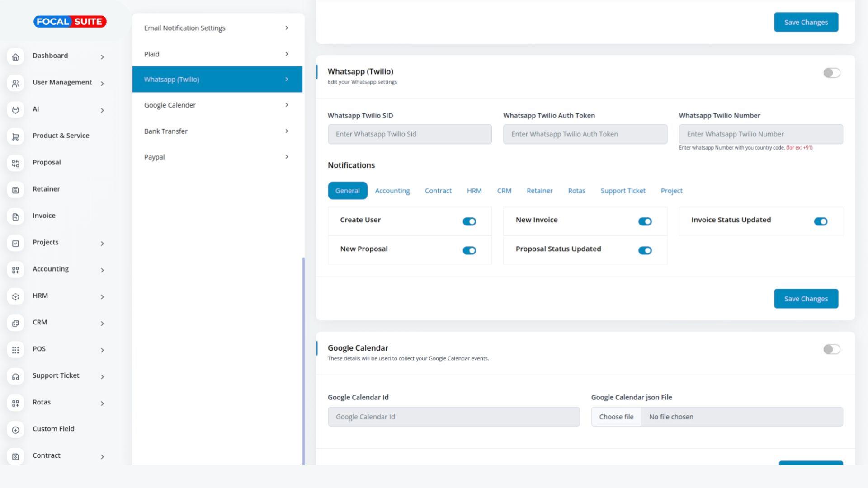868x488 pixels.
Task: Save Changes in the Whatsapp section
Action: point(806,299)
